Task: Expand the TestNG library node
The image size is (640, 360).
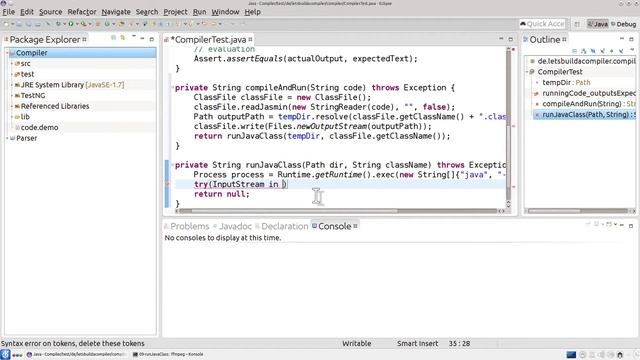Action: coord(12,95)
